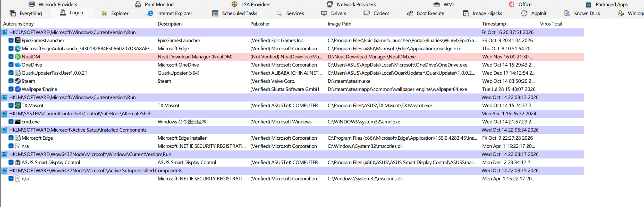Sort by the Autoruns Entry column header
The image size is (644, 207).
tap(78, 24)
